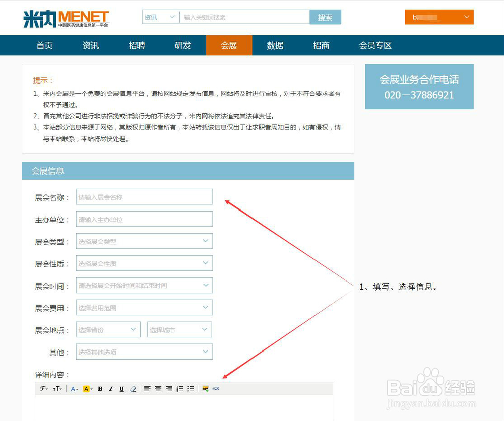This screenshot has height=421, width=504.
Task: Create a numbered list in the editor
Action: tap(179, 389)
